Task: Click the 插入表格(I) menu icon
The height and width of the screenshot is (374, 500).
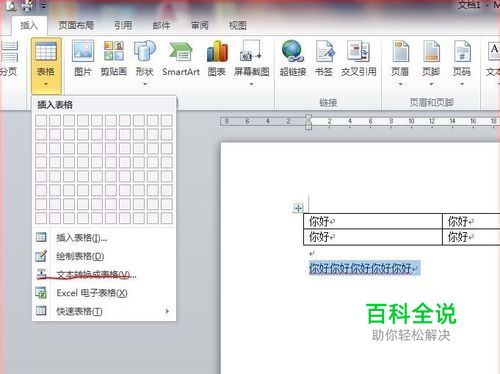Action: (x=41, y=237)
